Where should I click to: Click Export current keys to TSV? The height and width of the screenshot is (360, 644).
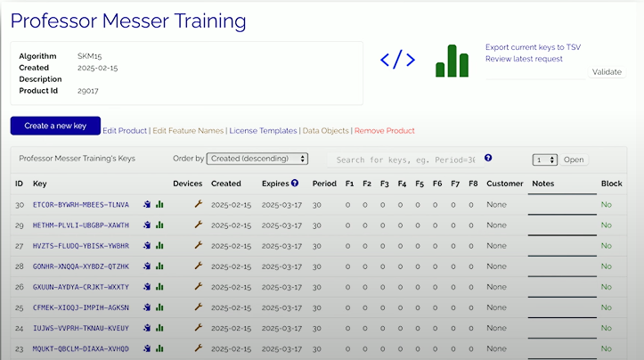pyautogui.click(x=534, y=47)
